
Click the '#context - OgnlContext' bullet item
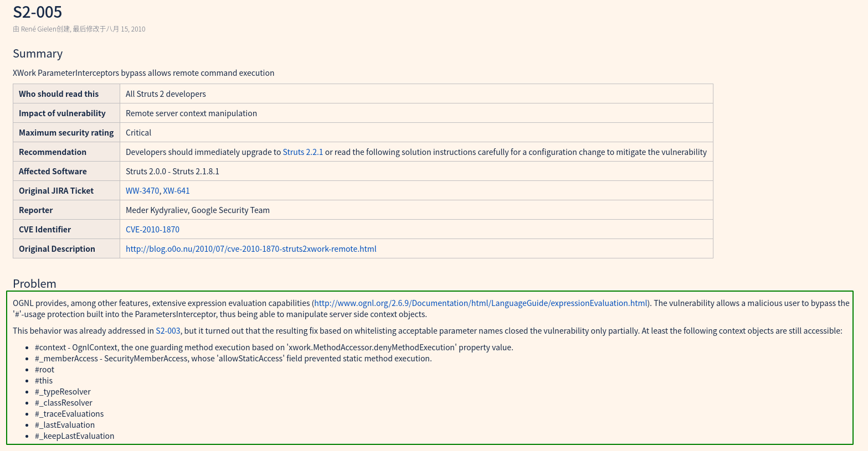click(274, 348)
